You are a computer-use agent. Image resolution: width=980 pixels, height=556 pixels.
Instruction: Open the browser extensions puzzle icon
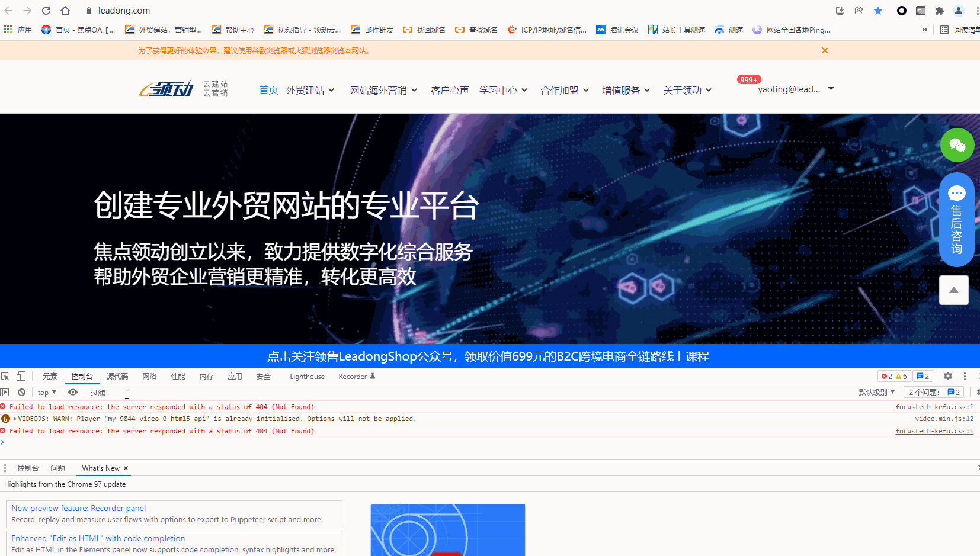point(941,10)
